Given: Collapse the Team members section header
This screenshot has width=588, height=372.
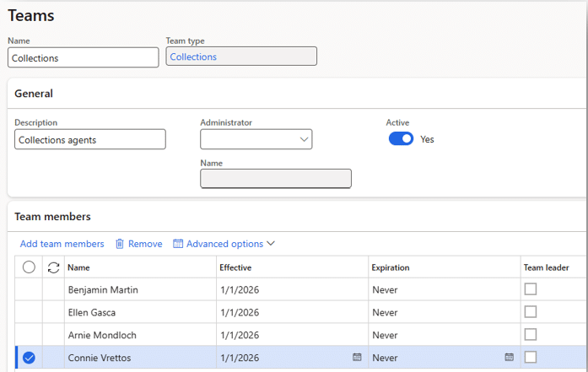Looking at the screenshot, I should (52, 217).
